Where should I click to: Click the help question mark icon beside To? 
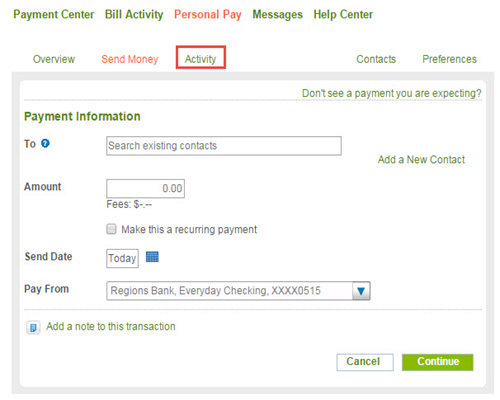tap(45, 143)
